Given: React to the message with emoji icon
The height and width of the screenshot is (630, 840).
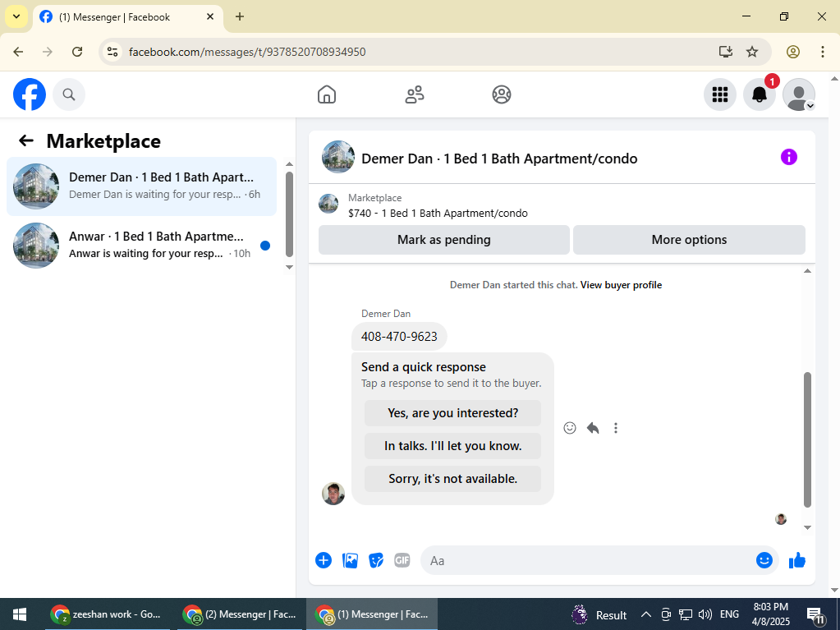Looking at the screenshot, I should [x=570, y=427].
